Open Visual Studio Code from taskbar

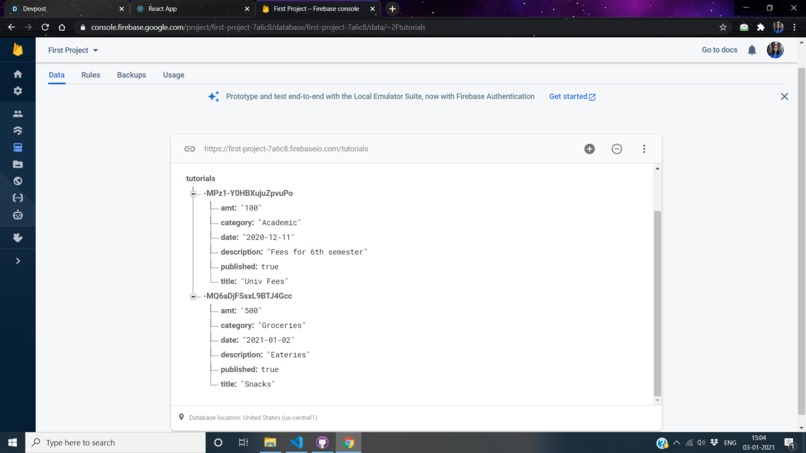tap(296, 443)
